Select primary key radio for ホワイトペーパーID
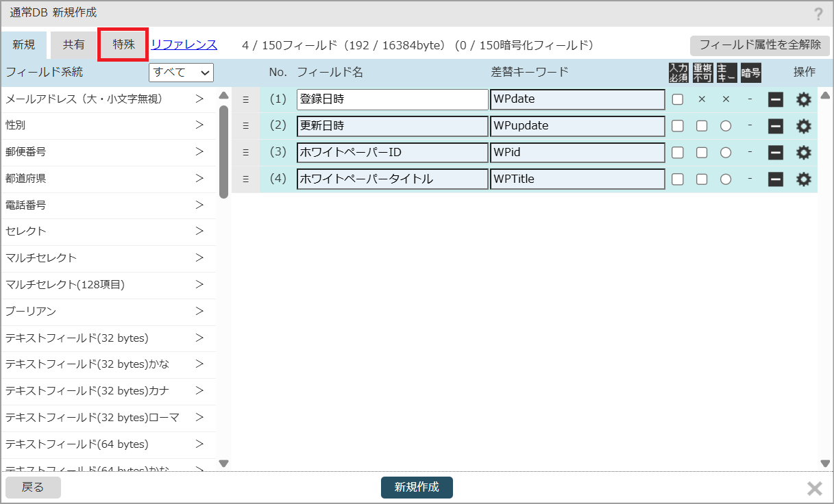 [726, 153]
